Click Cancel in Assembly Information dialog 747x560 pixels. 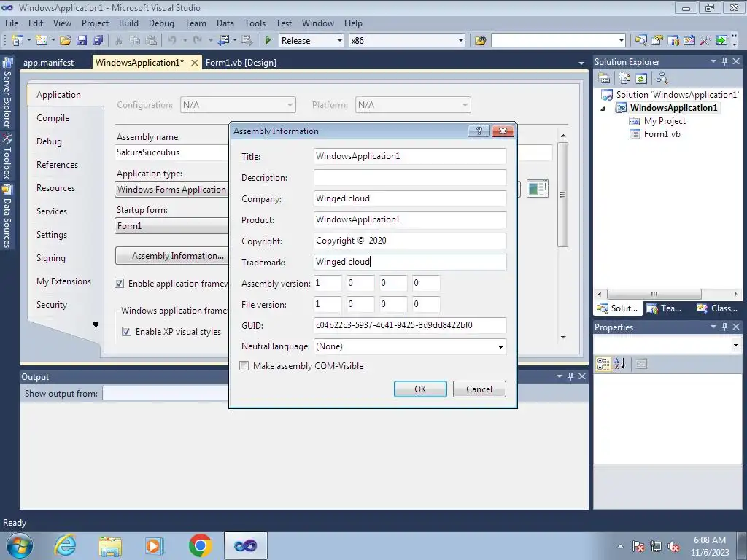(x=479, y=389)
